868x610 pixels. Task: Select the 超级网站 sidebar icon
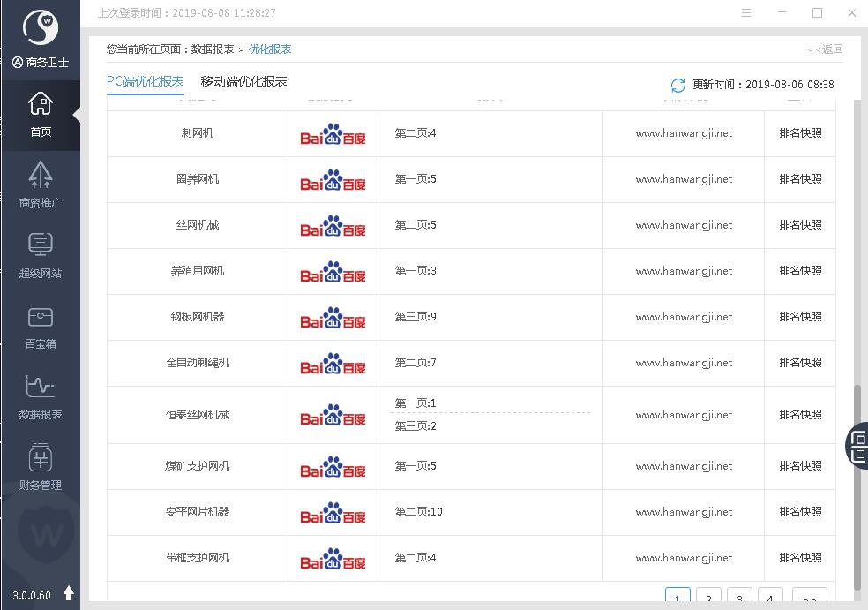pyautogui.click(x=40, y=256)
